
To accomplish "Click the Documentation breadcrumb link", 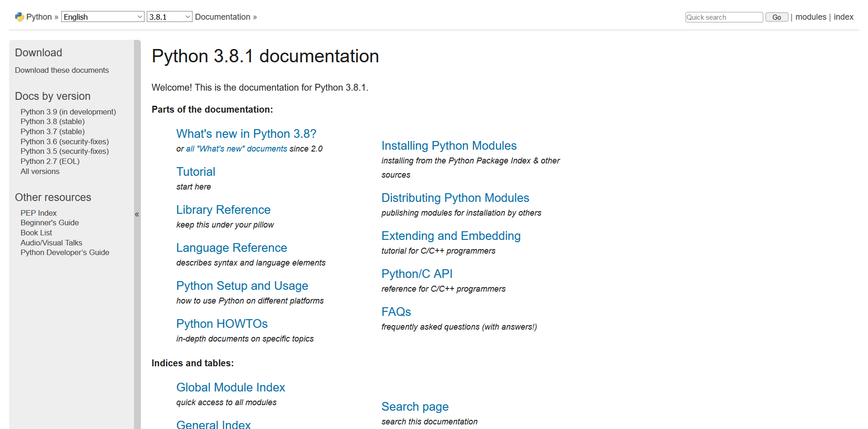I will (x=223, y=17).
